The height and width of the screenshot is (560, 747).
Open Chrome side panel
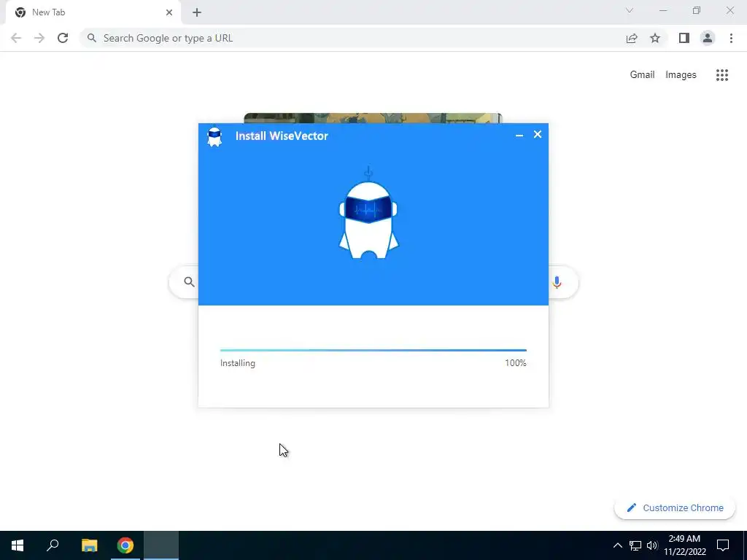point(684,38)
